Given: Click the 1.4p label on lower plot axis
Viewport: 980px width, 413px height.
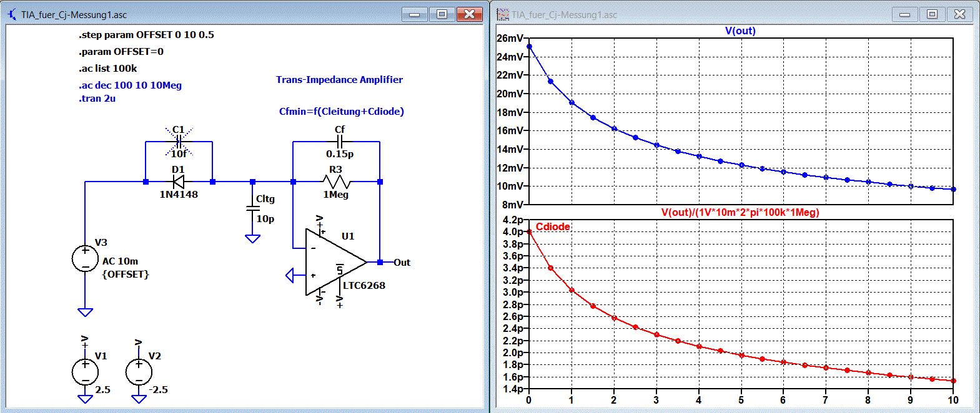Looking at the screenshot, I should (x=513, y=389).
